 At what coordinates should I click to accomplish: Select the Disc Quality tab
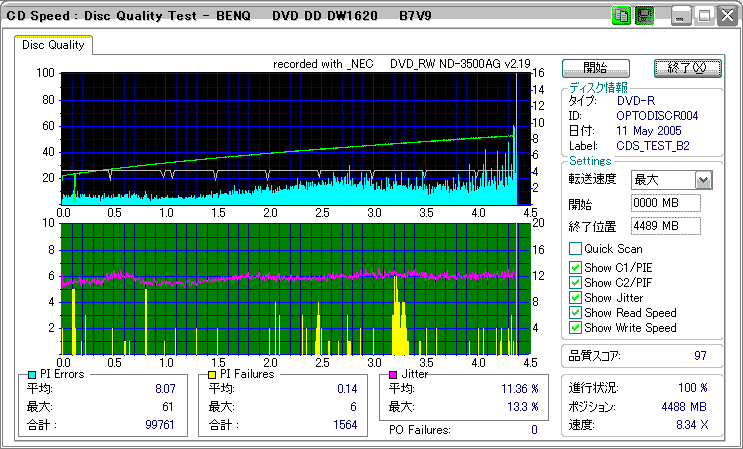[x=54, y=45]
